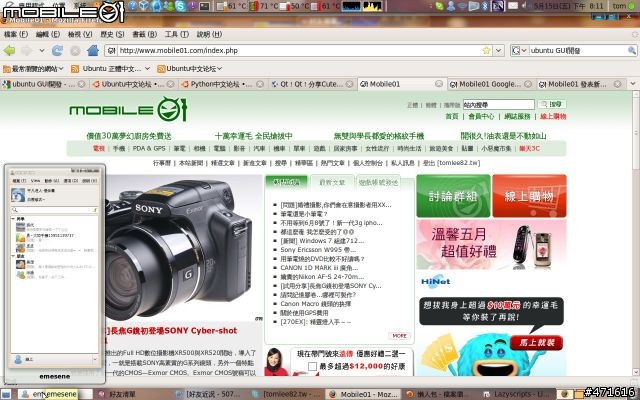The width and height of the screenshot is (640, 400).
Task: Bookmark this page with the star icon
Action: tap(486, 51)
